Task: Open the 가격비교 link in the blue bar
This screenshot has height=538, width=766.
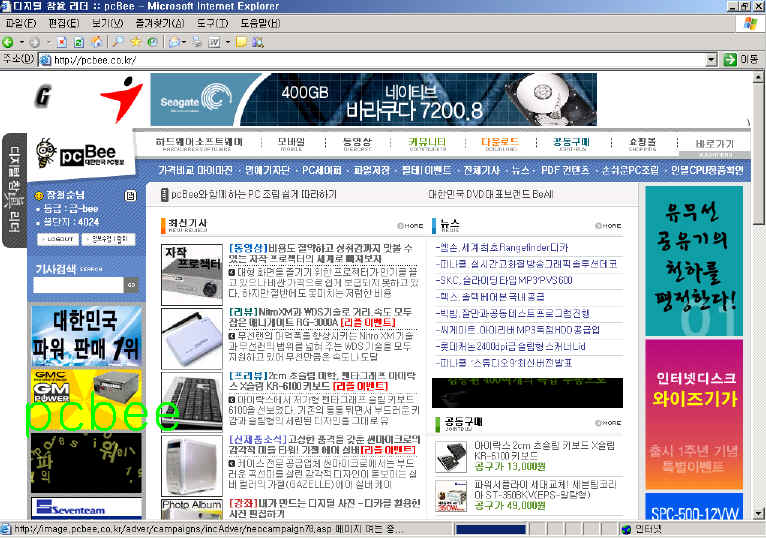Action: [176, 170]
